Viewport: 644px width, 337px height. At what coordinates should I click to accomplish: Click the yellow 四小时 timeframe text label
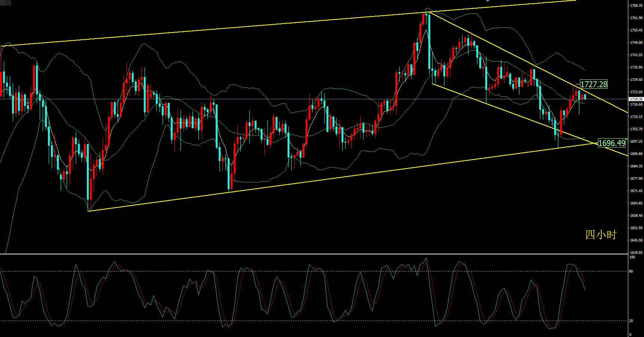(x=601, y=235)
